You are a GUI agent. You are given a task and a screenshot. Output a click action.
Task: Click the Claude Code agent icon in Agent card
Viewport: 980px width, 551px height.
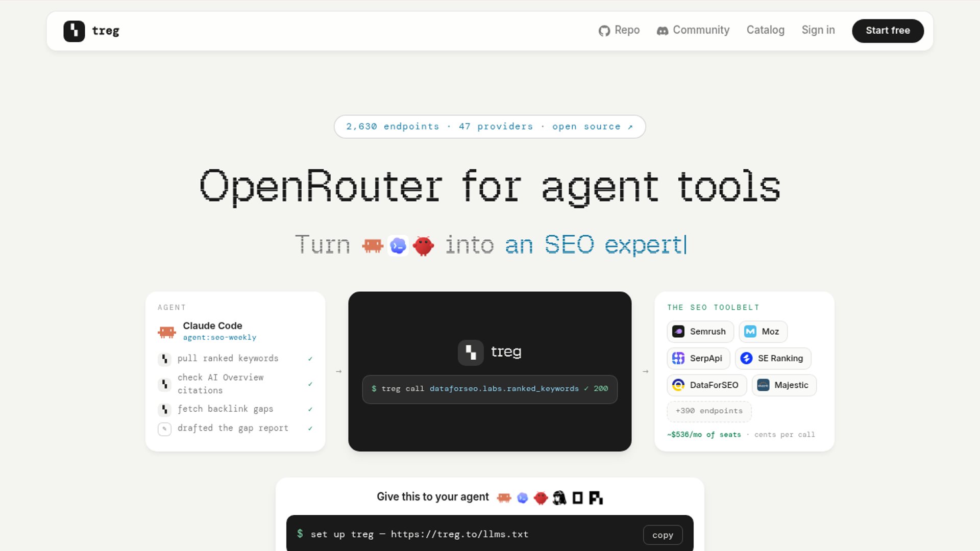167,332
